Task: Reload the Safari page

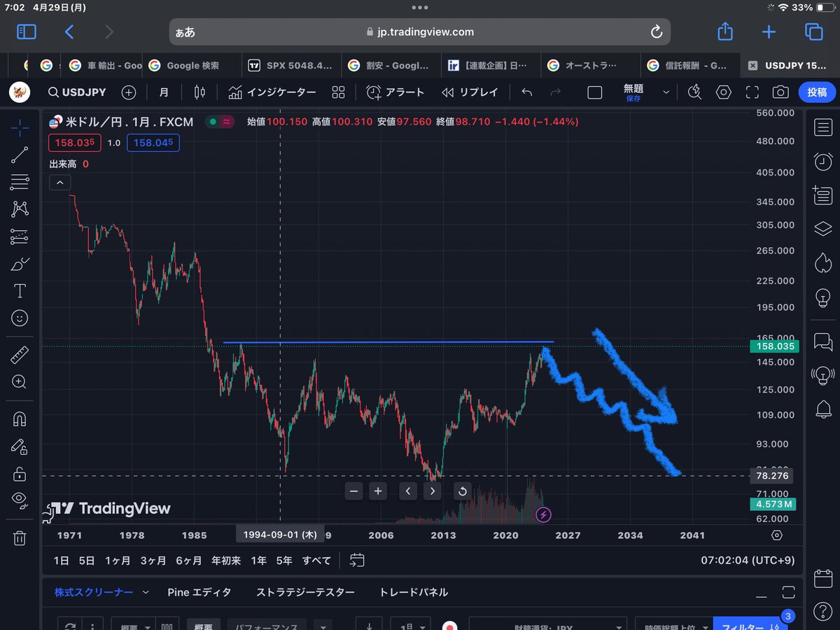Action: tap(657, 32)
